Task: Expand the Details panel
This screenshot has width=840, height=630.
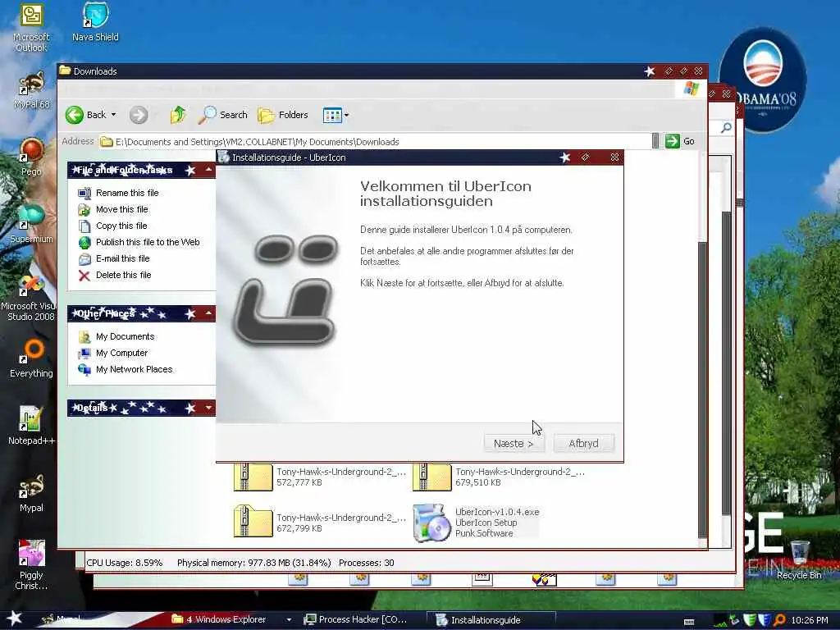Action: 208,408
